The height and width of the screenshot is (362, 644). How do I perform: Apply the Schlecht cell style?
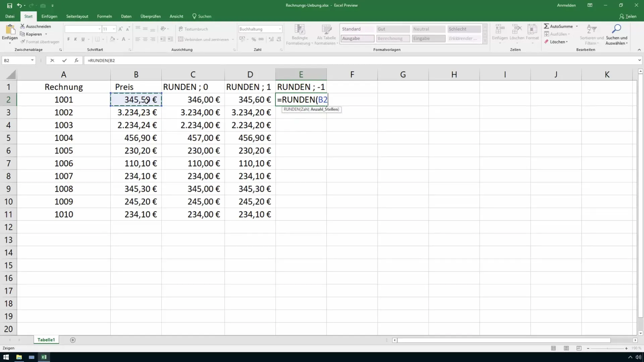click(464, 29)
